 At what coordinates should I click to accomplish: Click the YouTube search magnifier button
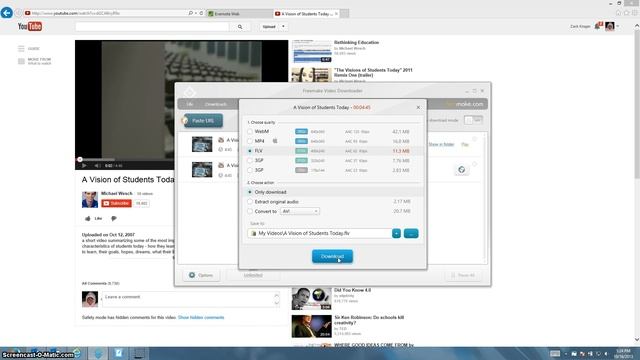click(x=240, y=27)
